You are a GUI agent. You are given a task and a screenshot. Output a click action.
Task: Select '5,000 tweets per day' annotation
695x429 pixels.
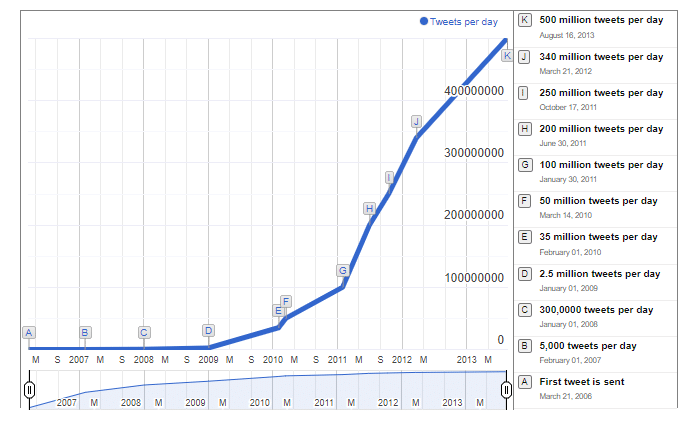point(588,346)
